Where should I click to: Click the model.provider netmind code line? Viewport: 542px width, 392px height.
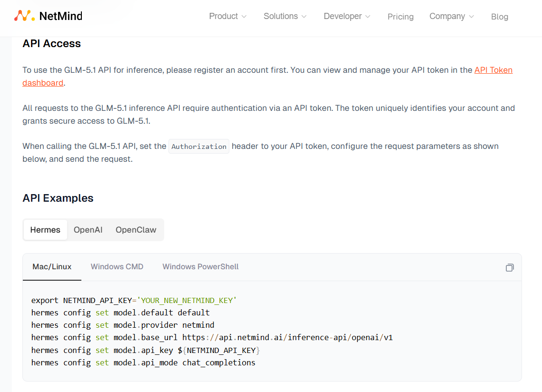point(123,325)
